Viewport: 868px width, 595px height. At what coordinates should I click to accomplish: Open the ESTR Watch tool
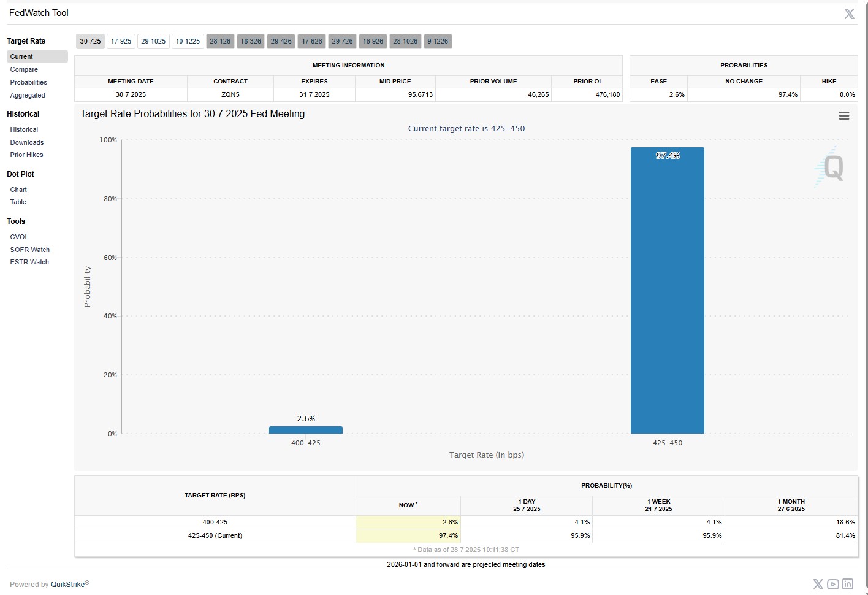click(29, 262)
